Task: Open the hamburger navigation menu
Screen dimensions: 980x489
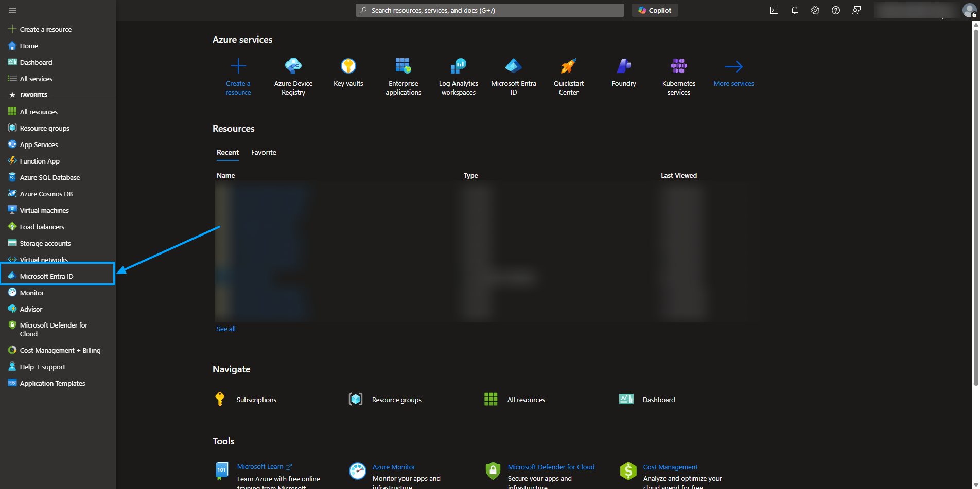Action: 12,10
